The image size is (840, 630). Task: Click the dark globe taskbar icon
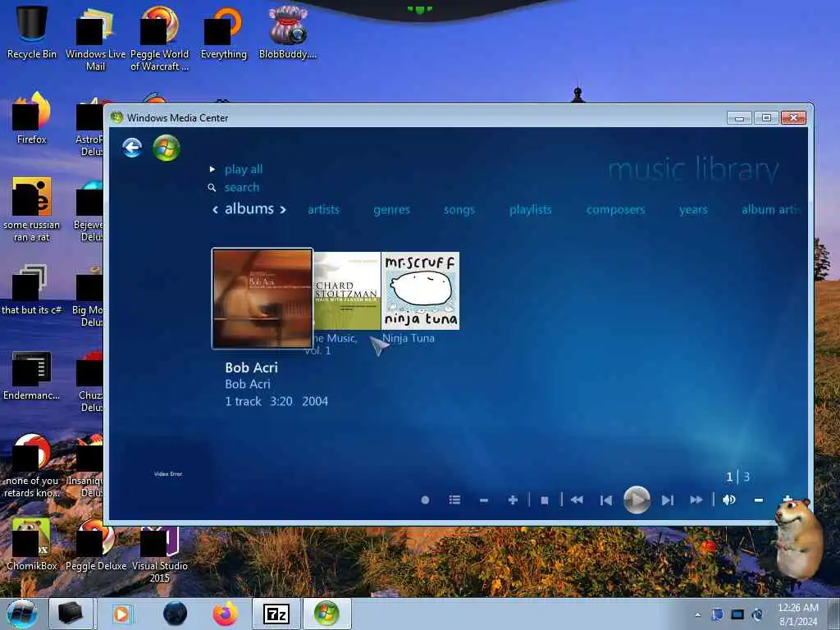click(x=176, y=614)
